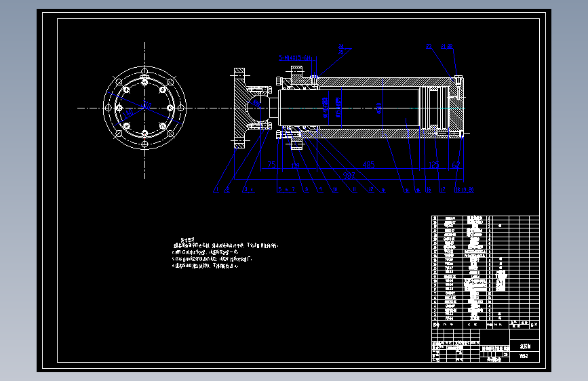Screen dimensions: 588x381
Task: Select part callout number 10
Action: (x=335, y=190)
